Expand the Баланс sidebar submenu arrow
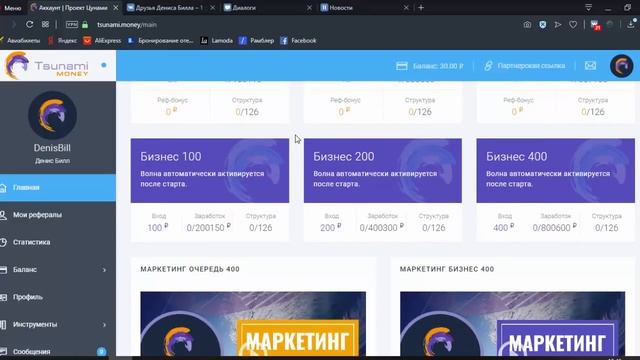This screenshot has height=360, width=640. click(104, 270)
